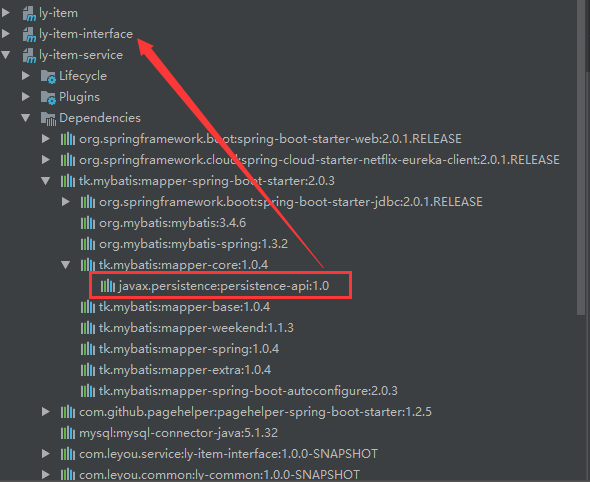Screen dimensions: 590x482
Task: Select the ly-item module label
Action: click(x=58, y=13)
